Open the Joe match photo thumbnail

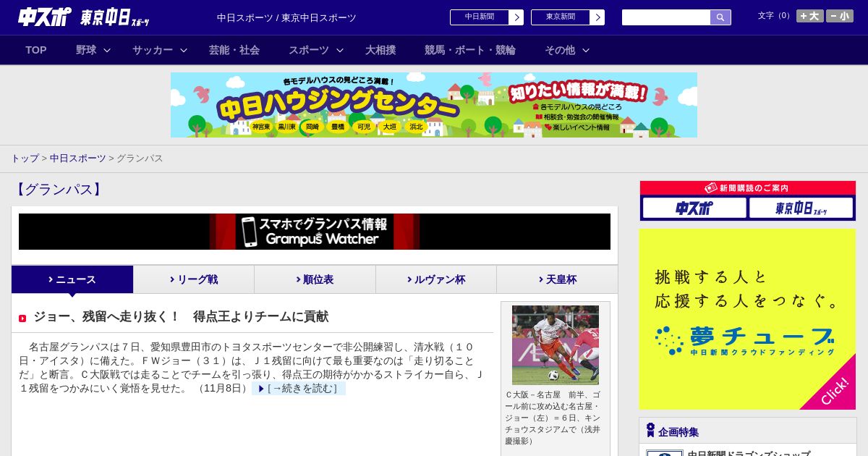(x=556, y=345)
